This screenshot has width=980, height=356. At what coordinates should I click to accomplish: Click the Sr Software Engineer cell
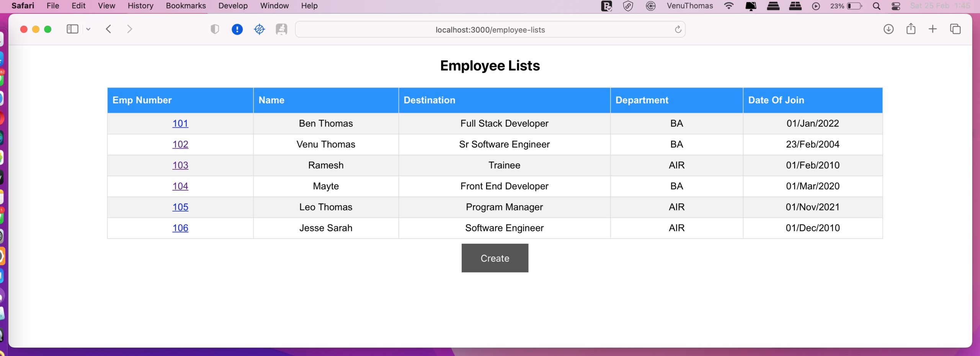[504, 144]
